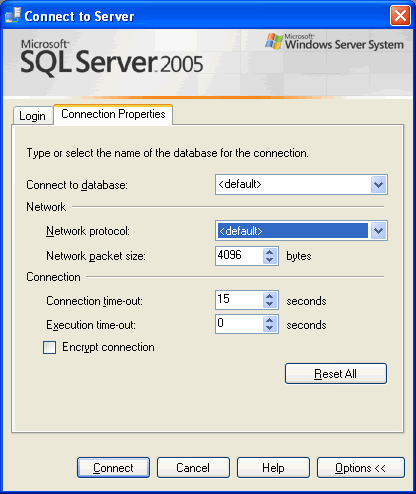Viewport: 416px width, 494px height.
Task: Click the Network protocol label
Action: pyautogui.click(x=88, y=231)
